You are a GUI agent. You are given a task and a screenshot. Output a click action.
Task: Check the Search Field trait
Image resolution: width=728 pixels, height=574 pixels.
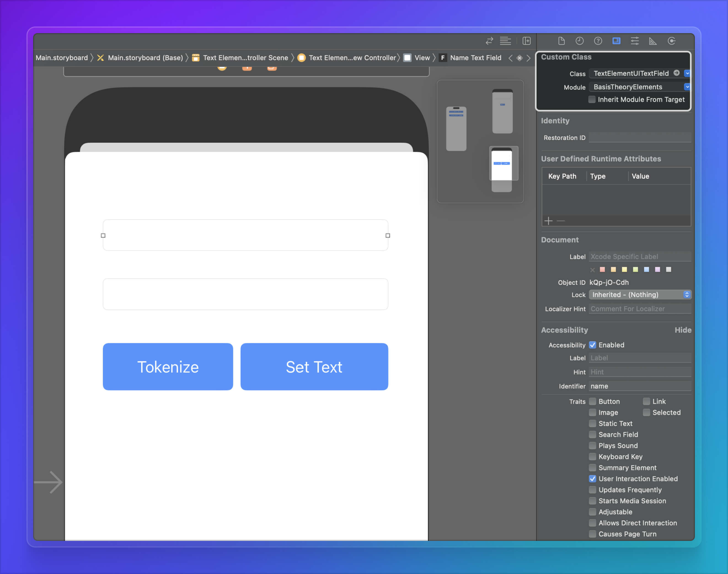pos(592,435)
